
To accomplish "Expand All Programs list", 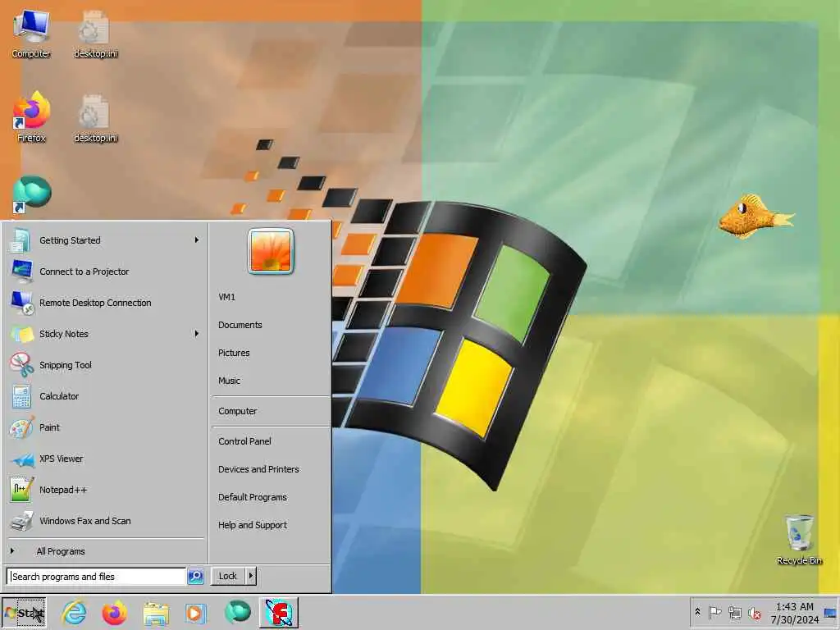I will click(x=106, y=550).
